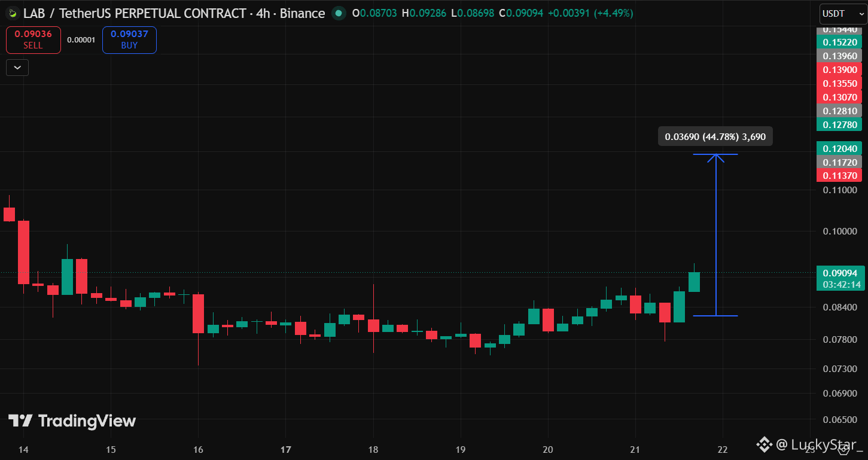Image resolution: width=868 pixels, height=460 pixels.
Task: Click date 20 on the time axis
Action: point(548,449)
